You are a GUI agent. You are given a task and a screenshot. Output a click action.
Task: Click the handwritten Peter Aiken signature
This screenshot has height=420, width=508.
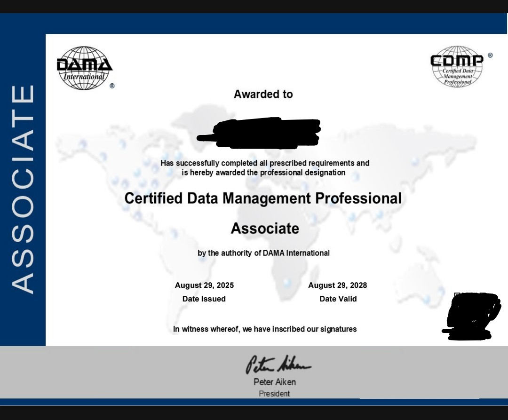point(278,365)
